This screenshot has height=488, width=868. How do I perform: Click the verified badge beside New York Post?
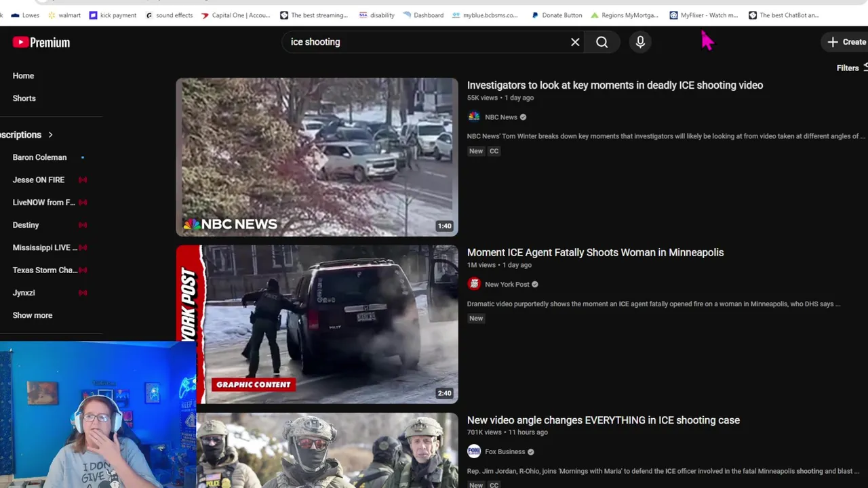(x=535, y=285)
